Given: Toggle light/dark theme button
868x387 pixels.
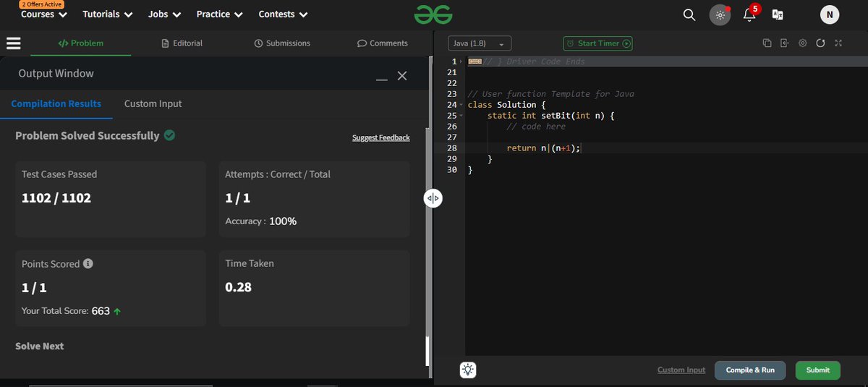Looking at the screenshot, I should coord(720,14).
